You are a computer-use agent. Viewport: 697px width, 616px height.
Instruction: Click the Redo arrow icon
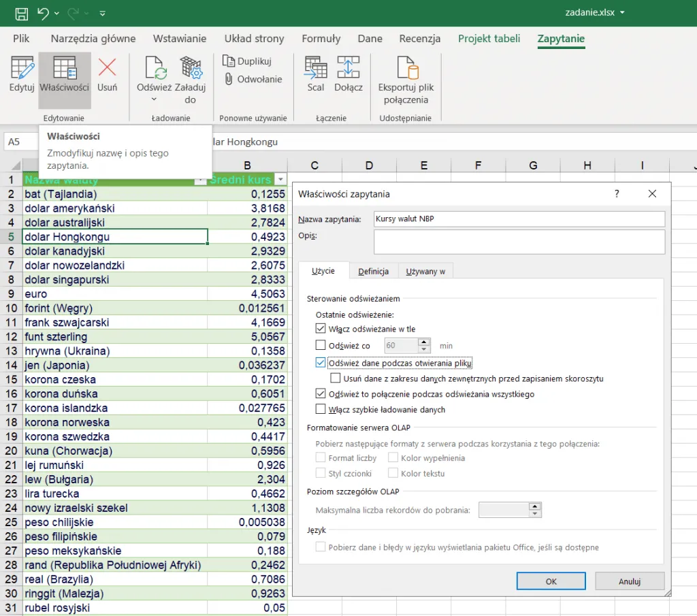(x=74, y=14)
